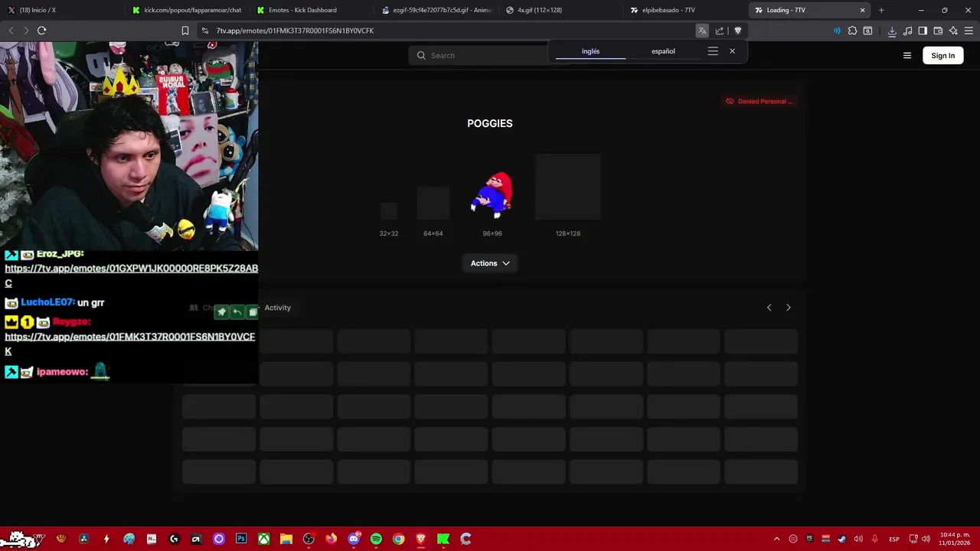The image size is (980, 551).
Task: Open Photoshop from the taskbar
Action: 241,539
